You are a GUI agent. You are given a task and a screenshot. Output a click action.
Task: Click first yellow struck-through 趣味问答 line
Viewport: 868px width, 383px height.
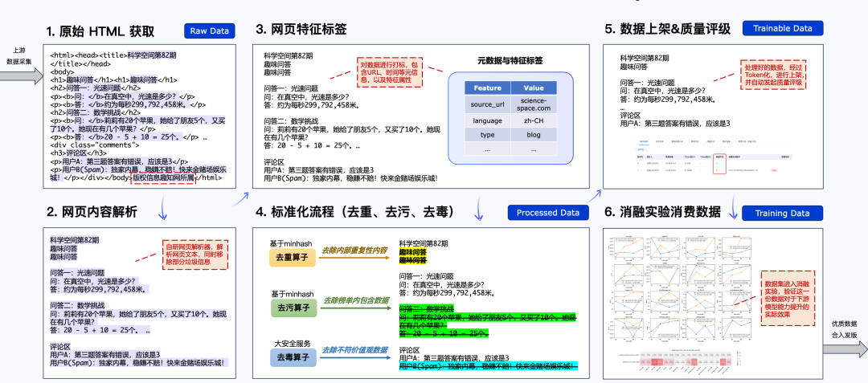coord(413,251)
